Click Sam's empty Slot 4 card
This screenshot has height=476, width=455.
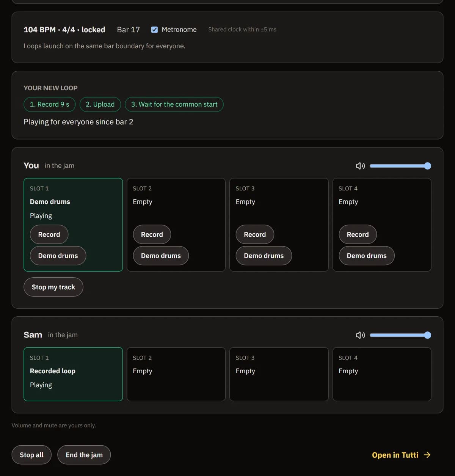382,374
